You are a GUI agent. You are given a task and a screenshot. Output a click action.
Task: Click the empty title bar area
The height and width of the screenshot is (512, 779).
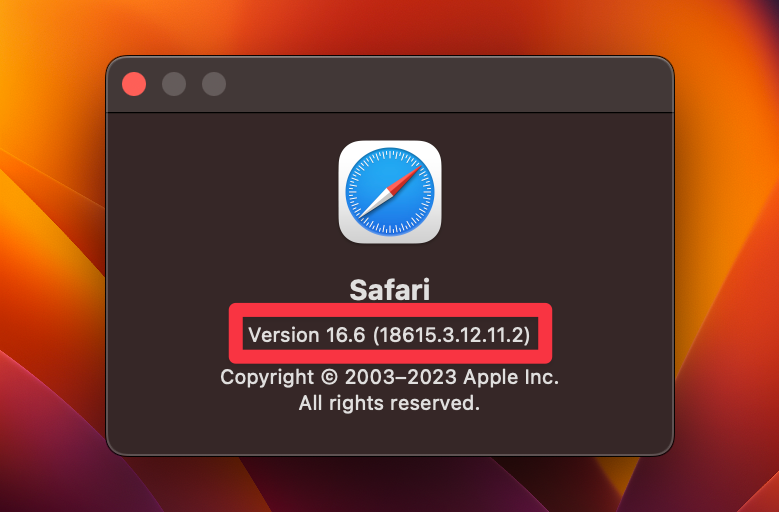tap(447, 84)
